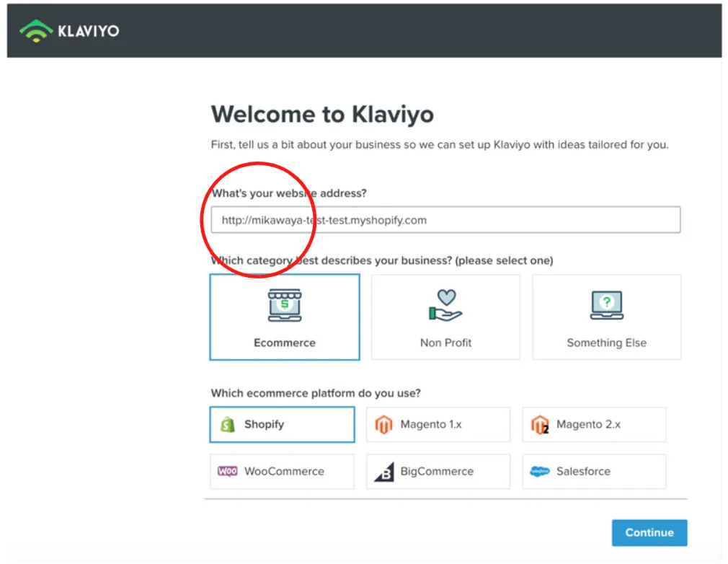Click the Magento 2.x logo icon
728x564 pixels.
(x=540, y=425)
